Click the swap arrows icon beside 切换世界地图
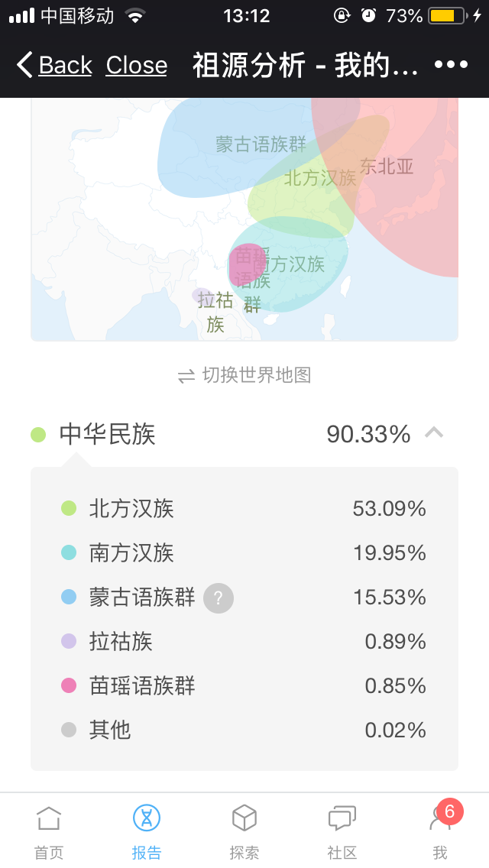The image size is (489, 868). pyautogui.click(x=186, y=377)
